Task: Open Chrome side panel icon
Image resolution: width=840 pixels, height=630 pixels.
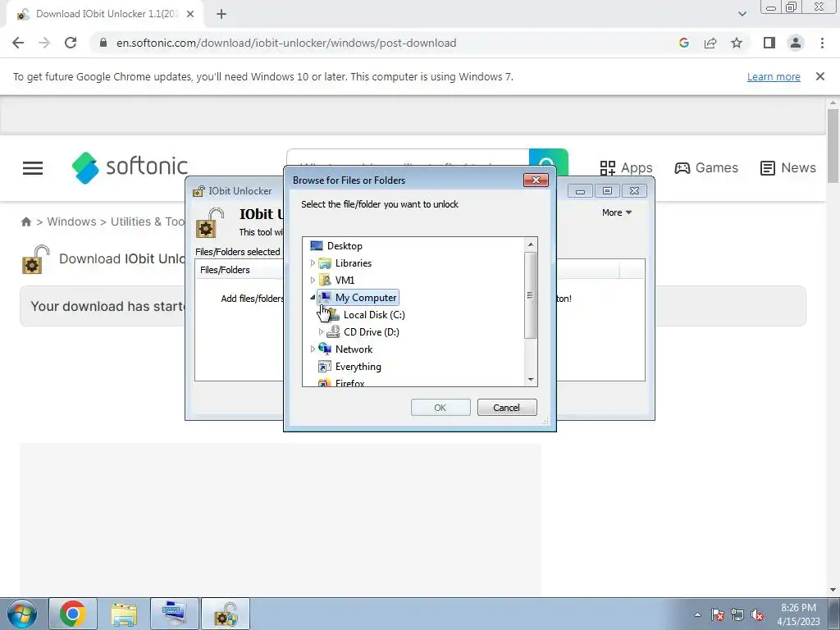Action: (769, 43)
